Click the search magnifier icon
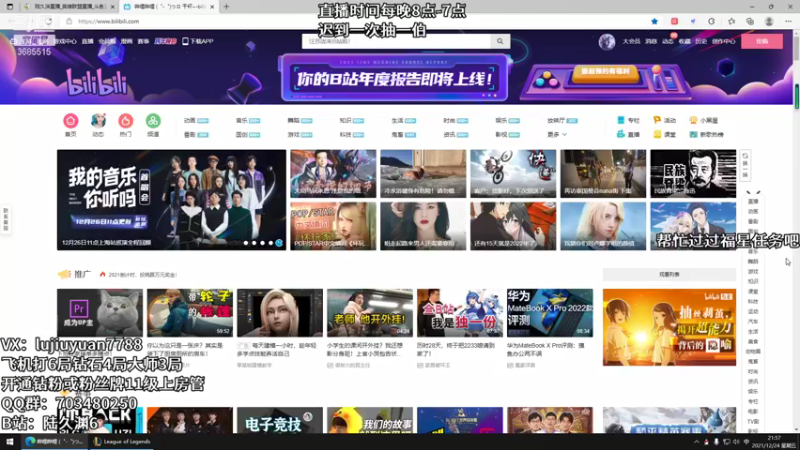 pyautogui.click(x=500, y=41)
